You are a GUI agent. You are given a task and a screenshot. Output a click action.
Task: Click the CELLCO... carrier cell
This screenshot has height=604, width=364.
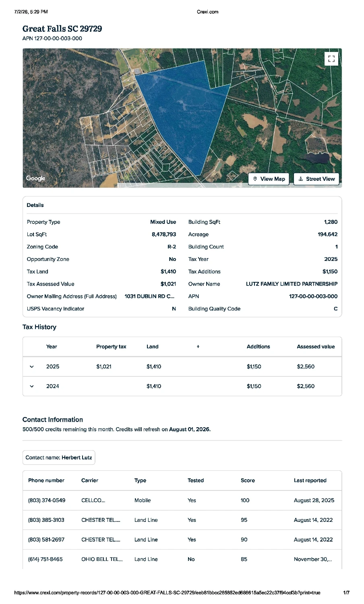click(93, 501)
